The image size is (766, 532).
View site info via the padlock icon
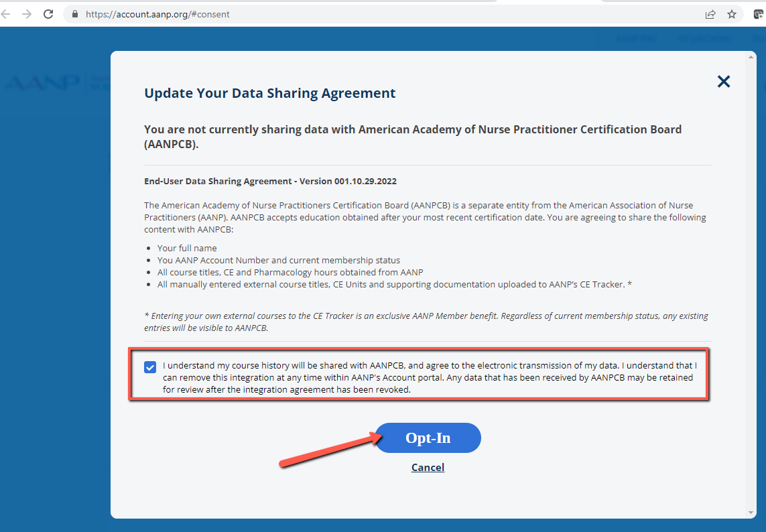point(74,14)
